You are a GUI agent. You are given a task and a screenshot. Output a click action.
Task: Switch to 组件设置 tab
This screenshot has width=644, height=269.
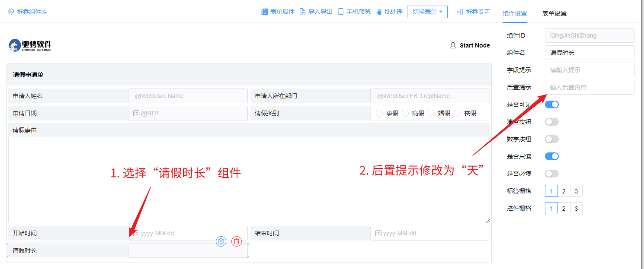tap(515, 13)
